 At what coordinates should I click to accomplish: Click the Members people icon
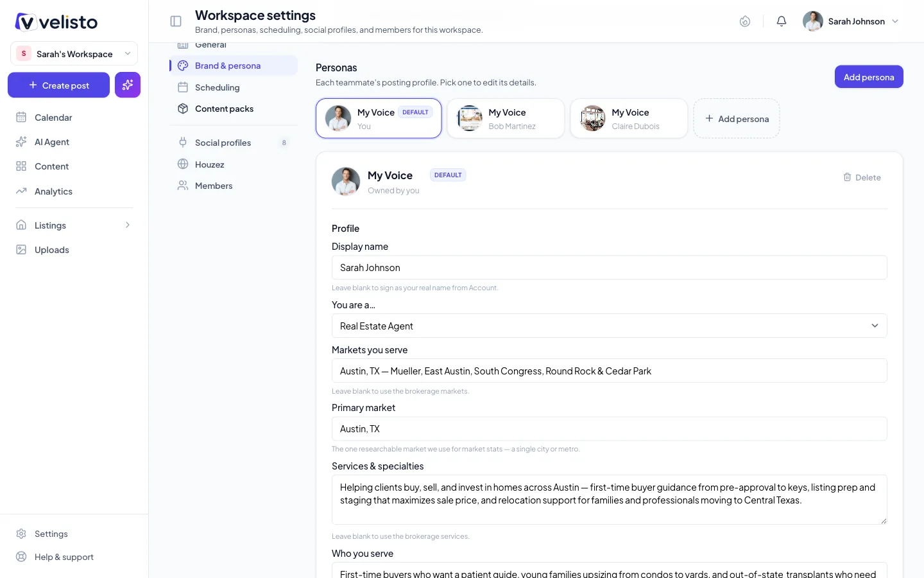click(x=183, y=186)
